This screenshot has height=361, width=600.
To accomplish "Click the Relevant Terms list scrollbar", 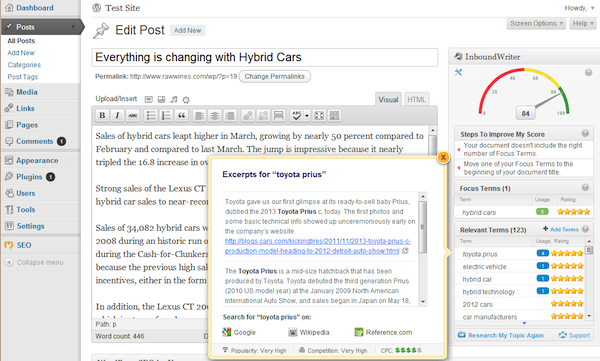I will 589,278.
